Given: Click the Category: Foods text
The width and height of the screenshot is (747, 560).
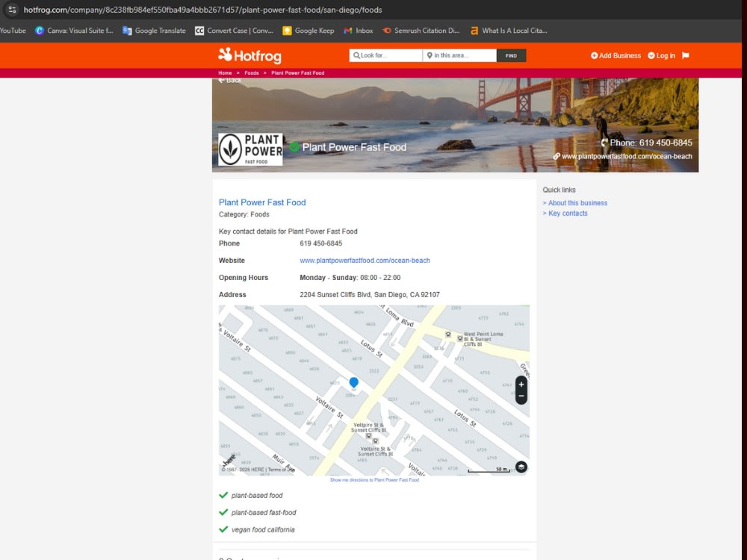Looking at the screenshot, I should click(244, 214).
